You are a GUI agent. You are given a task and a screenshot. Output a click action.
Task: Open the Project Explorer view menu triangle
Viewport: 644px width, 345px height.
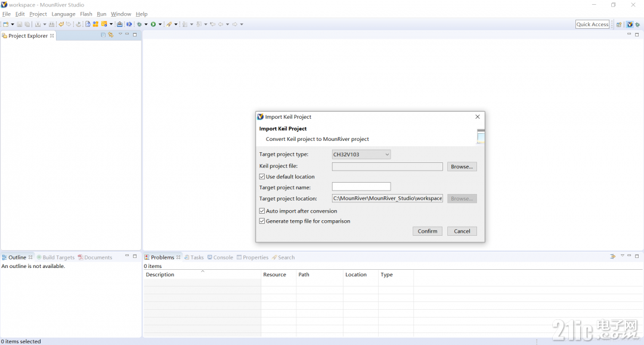120,34
